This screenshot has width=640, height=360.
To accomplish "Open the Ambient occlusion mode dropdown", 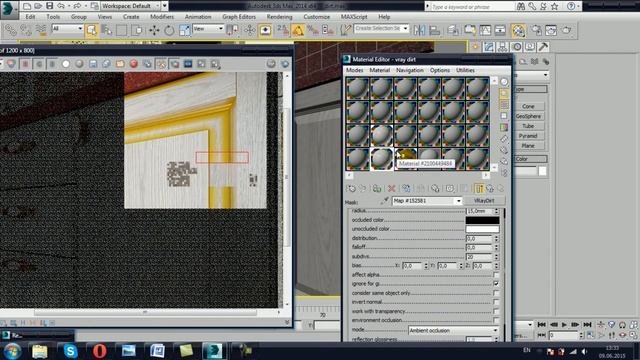I will coord(453,330).
